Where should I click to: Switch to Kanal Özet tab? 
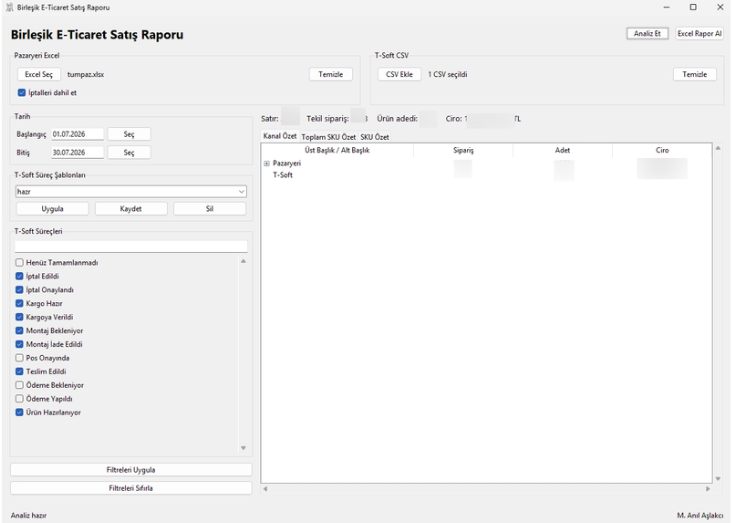coord(280,136)
